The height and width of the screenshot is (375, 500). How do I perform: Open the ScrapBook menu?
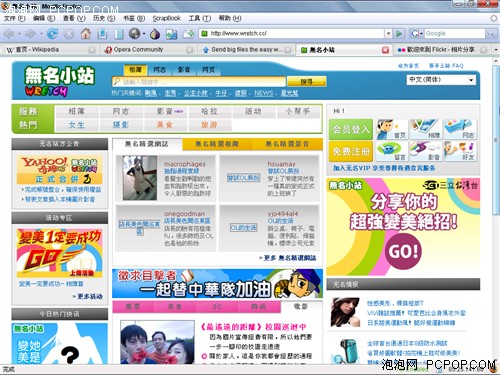point(167,18)
